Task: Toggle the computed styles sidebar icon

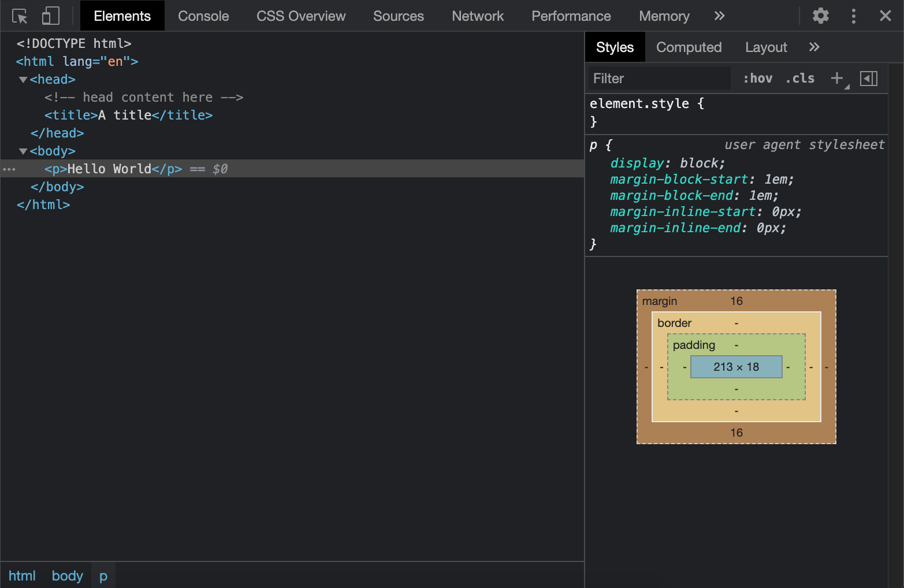Action: click(x=868, y=79)
